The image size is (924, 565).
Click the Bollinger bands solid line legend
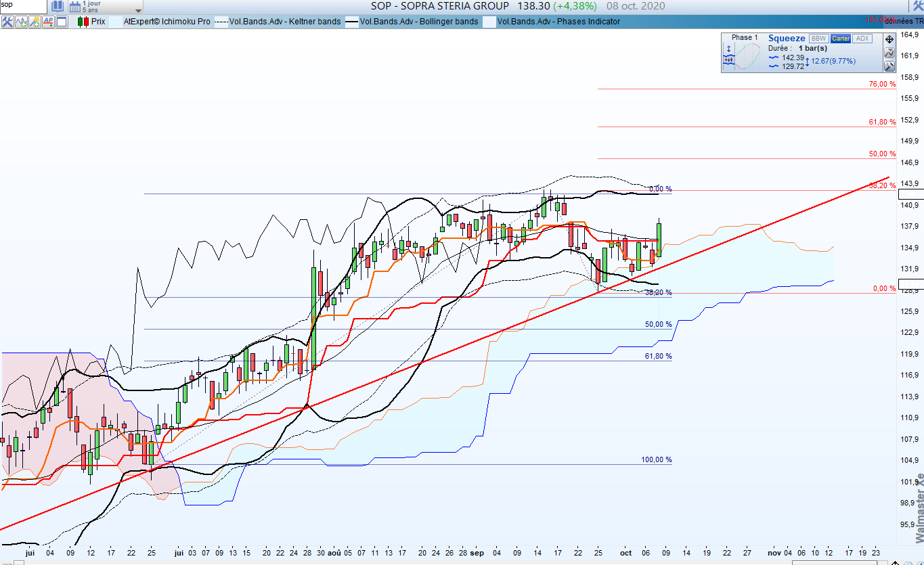tap(351, 22)
